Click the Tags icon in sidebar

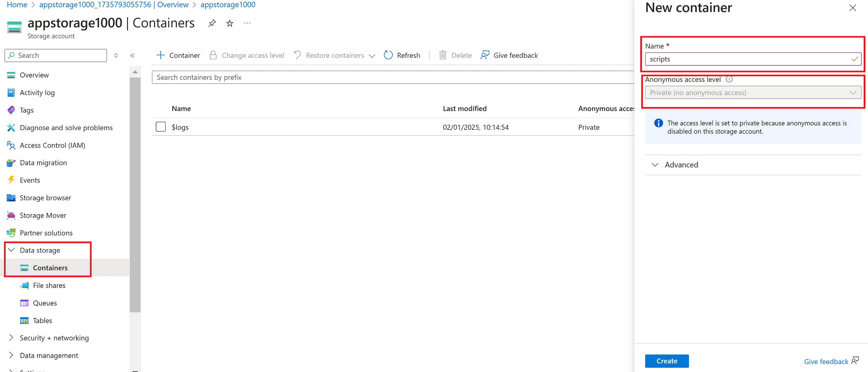point(11,110)
